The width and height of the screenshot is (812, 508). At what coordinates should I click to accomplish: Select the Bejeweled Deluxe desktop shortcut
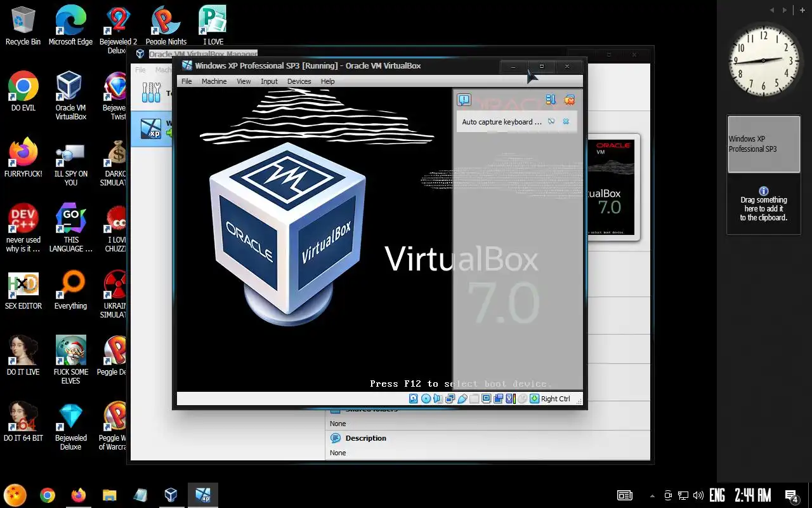[x=70, y=425]
